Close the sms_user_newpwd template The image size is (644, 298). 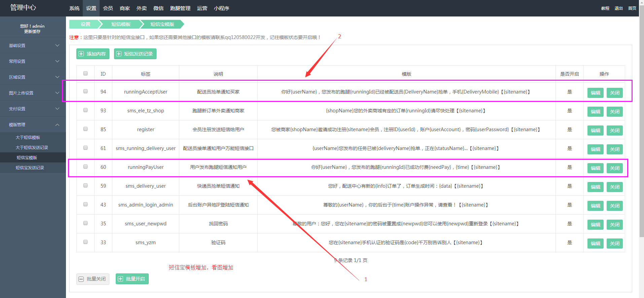tap(615, 225)
